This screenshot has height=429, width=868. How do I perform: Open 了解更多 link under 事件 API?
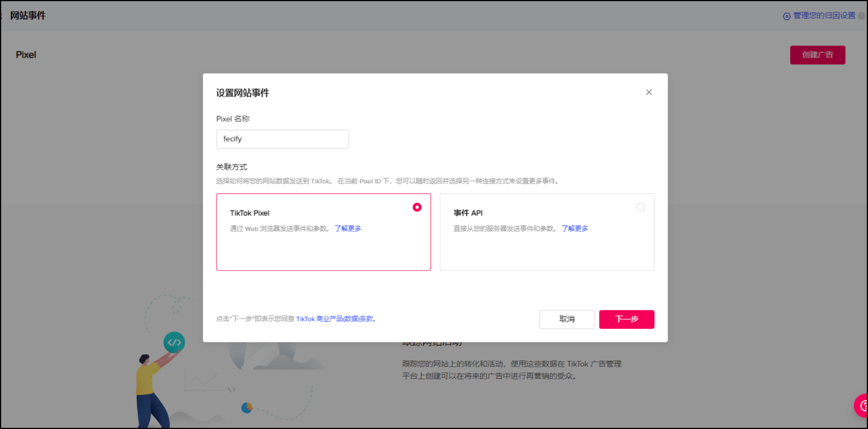pyautogui.click(x=575, y=229)
